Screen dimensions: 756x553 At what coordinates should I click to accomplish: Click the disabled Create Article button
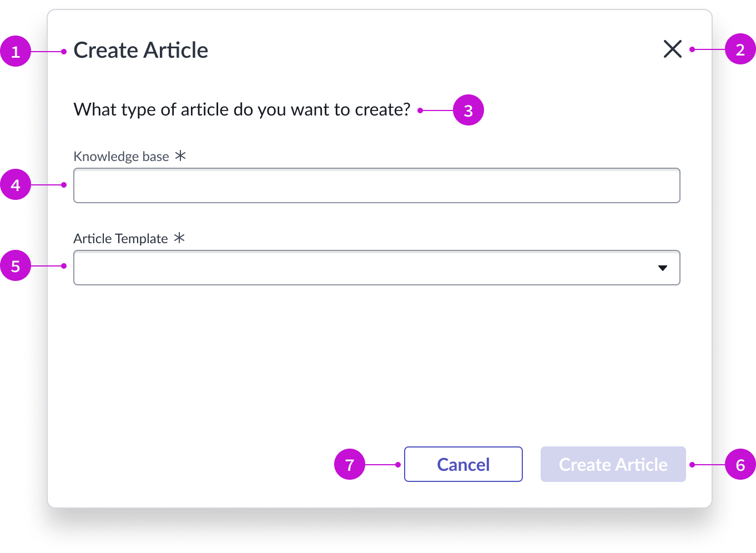(613, 464)
